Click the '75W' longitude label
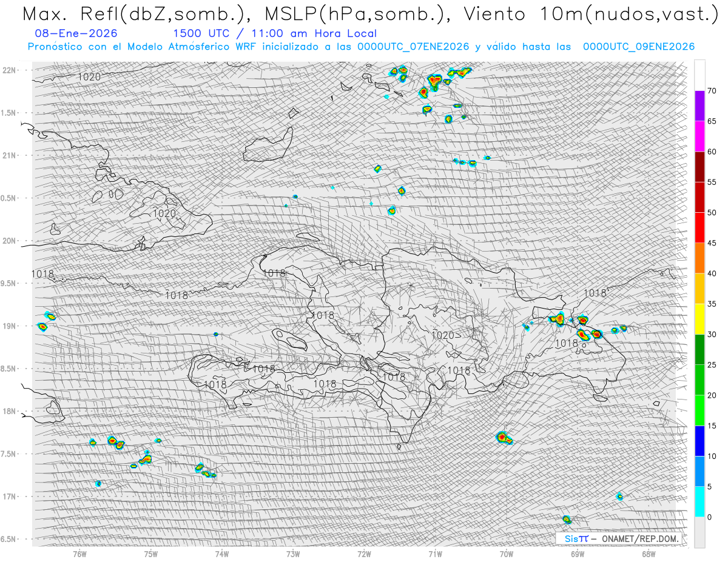 click(150, 554)
